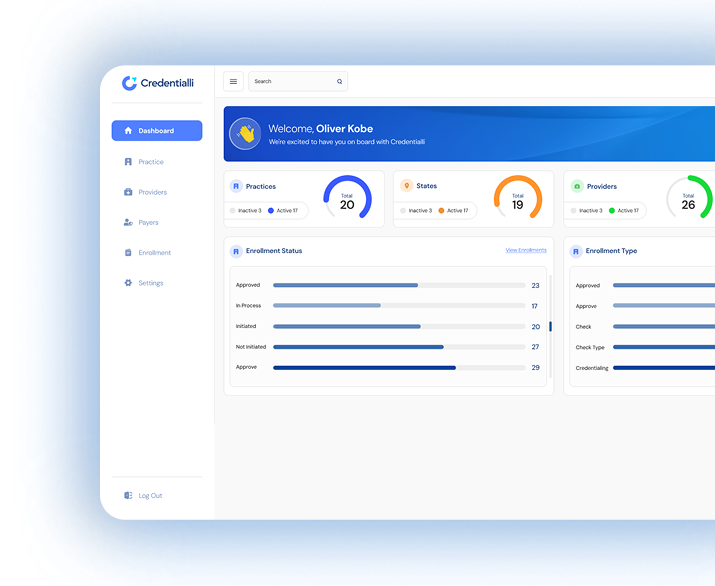Click the Providers card green icon

pyautogui.click(x=576, y=186)
